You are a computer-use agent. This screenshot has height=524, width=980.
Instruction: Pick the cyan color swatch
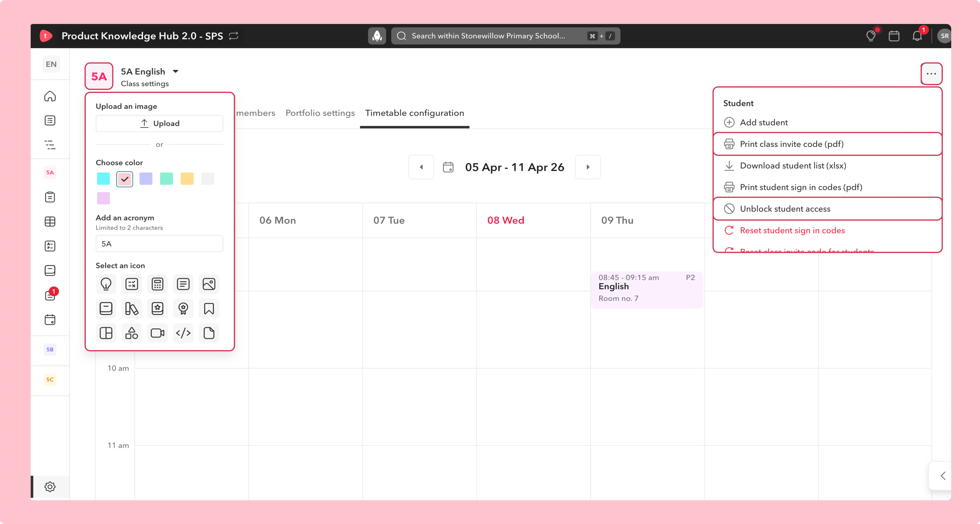(103, 179)
